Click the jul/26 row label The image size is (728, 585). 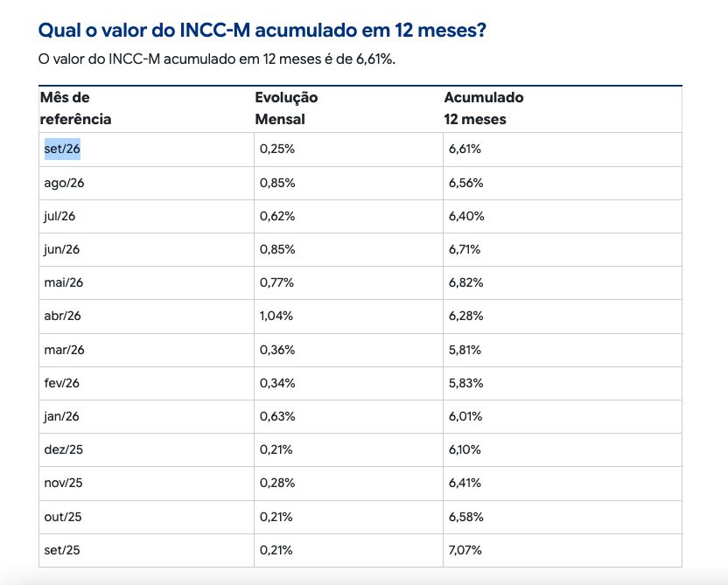pyautogui.click(x=59, y=216)
